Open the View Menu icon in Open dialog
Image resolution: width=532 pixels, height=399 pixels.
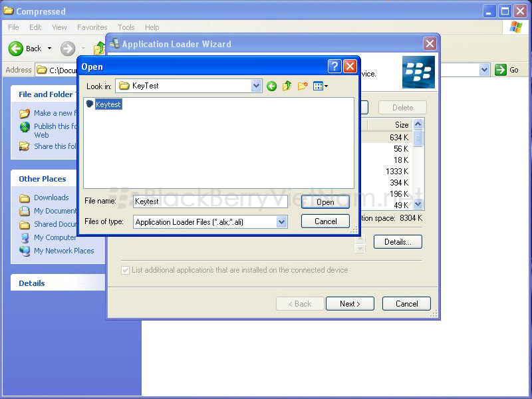coord(321,86)
